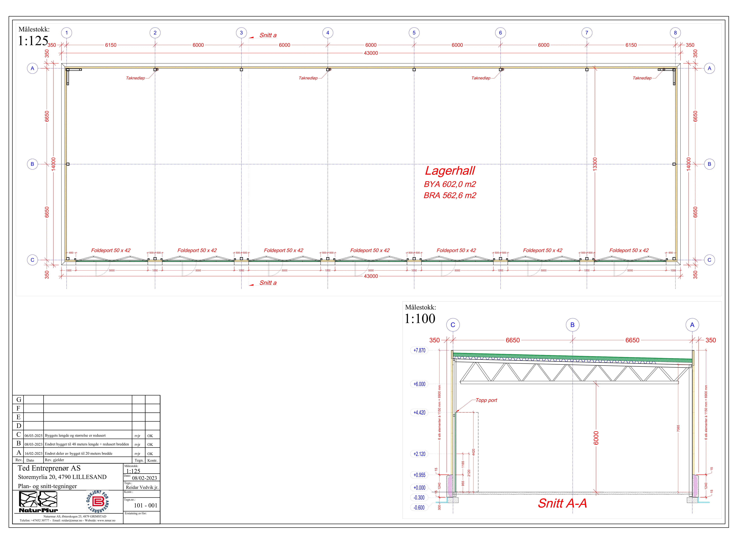The width and height of the screenshot is (756, 535).
Task: Click the NaturMur logo in the title block
Action: [x=38, y=501]
